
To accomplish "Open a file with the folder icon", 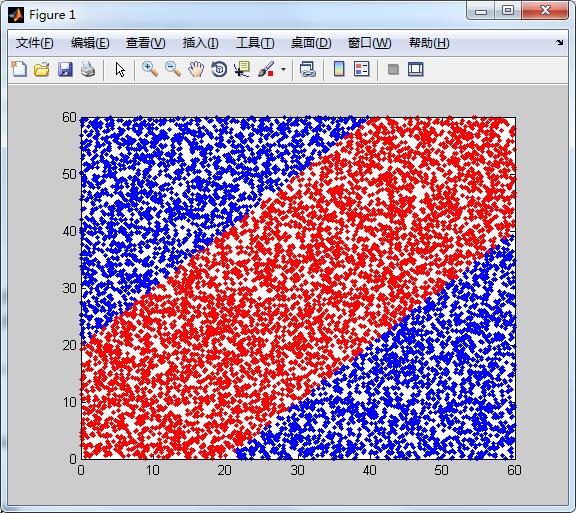I will click(42, 69).
